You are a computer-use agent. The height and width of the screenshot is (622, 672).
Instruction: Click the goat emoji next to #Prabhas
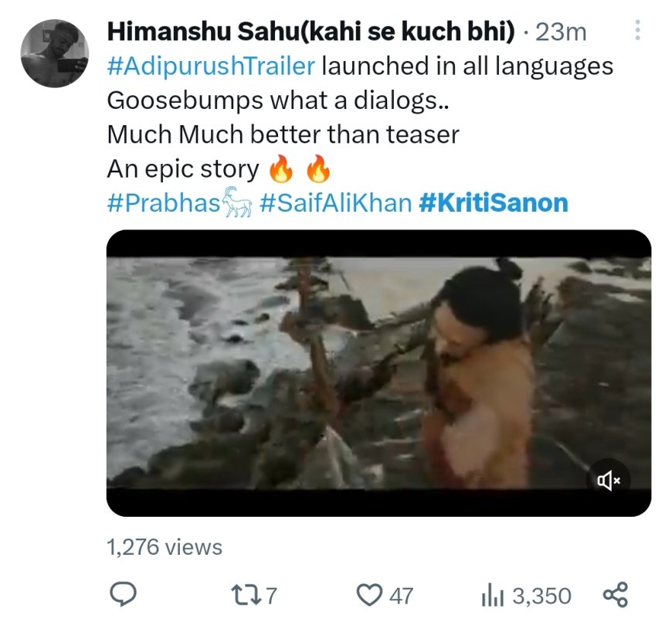pos(236,202)
